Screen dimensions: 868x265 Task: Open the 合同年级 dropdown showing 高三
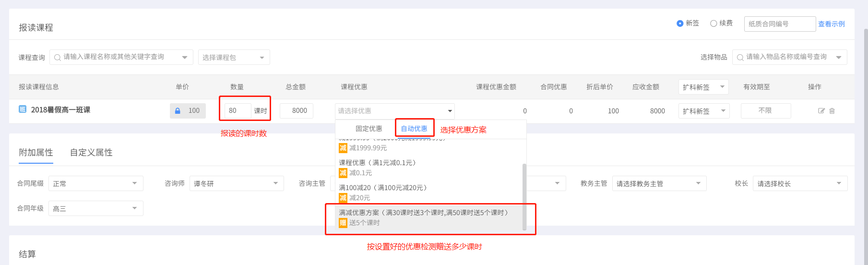click(x=95, y=208)
